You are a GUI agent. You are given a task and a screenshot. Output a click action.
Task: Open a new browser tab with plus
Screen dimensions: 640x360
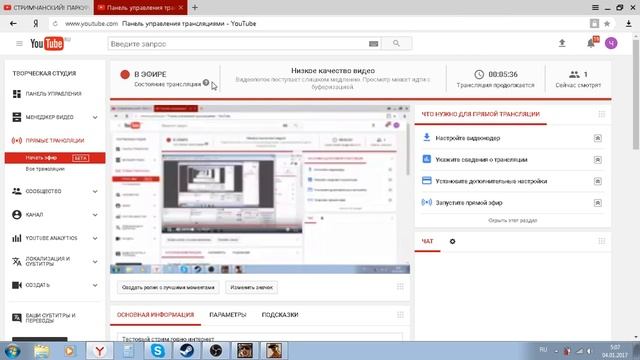(x=195, y=7)
